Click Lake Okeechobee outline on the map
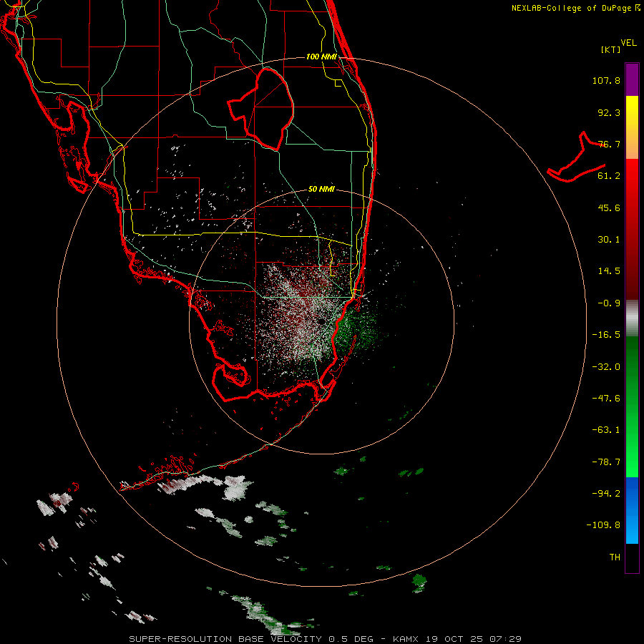This screenshot has height=644, width=644. point(261,109)
